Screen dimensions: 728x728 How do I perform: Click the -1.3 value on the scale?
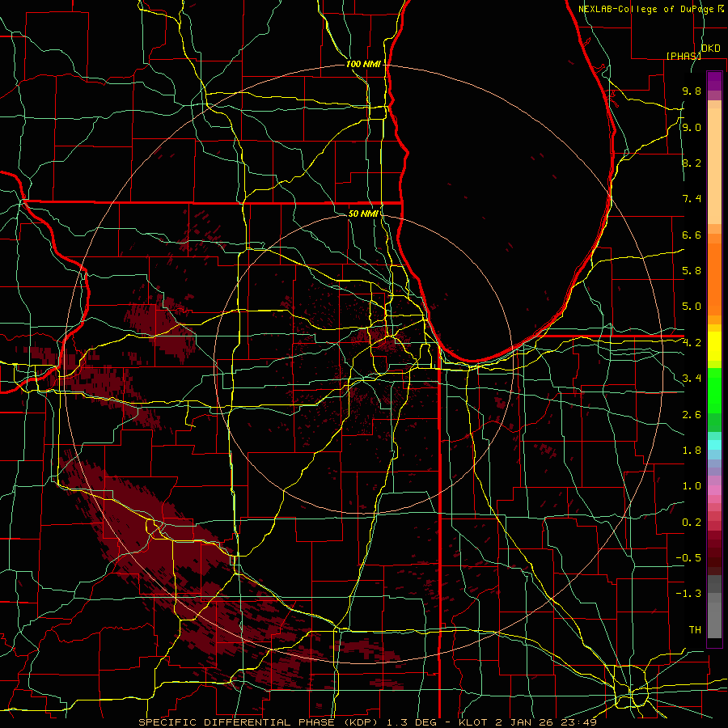point(688,594)
